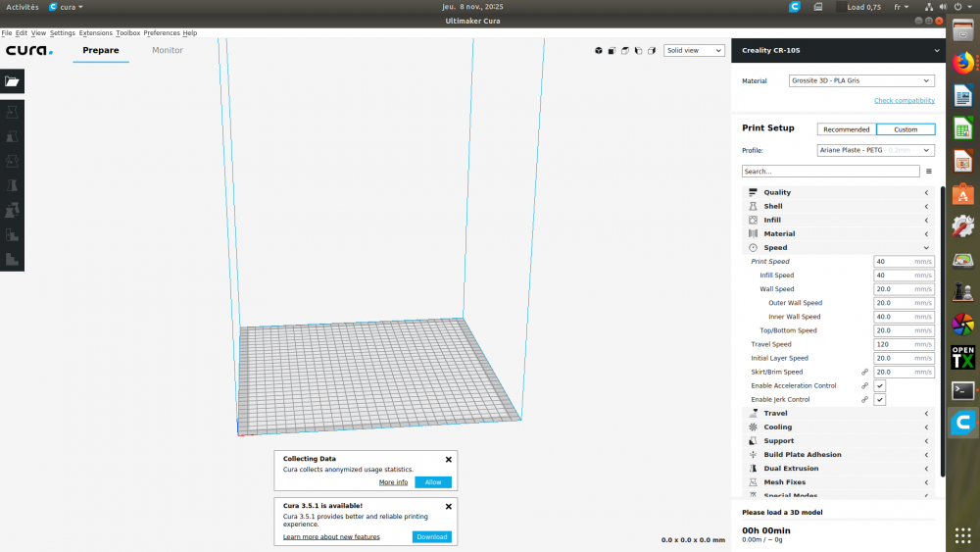Open the settings visibility hamburger menu
The width and height of the screenshot is (980, 552).
click(x=929, y=172)
